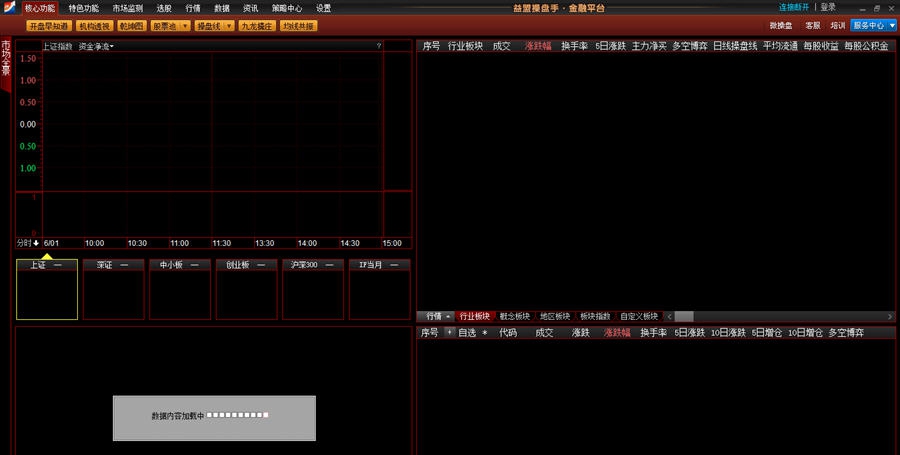Switch to the 行业板块 tab

[x=475, y=317]
